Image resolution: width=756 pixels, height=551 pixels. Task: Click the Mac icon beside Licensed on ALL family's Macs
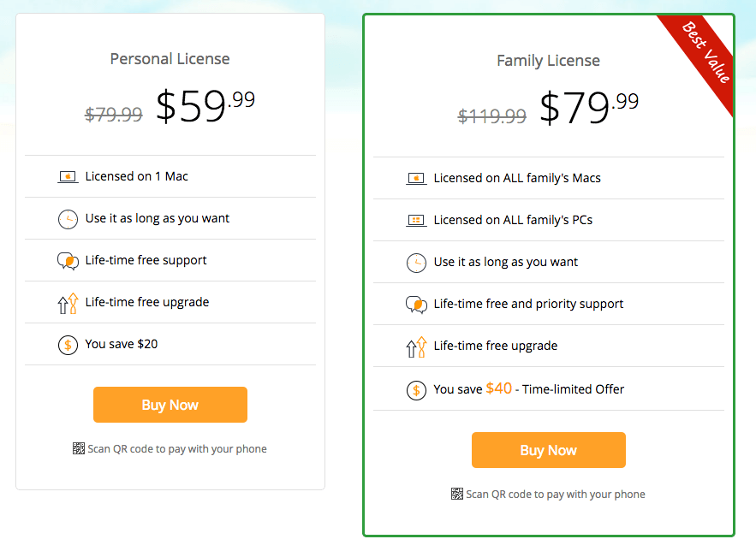coord(416,179)
